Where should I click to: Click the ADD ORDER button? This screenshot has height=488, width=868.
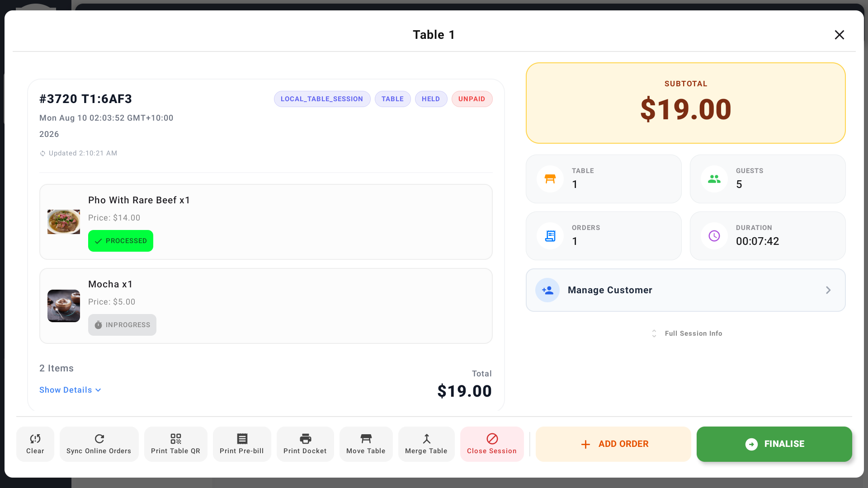613,444
